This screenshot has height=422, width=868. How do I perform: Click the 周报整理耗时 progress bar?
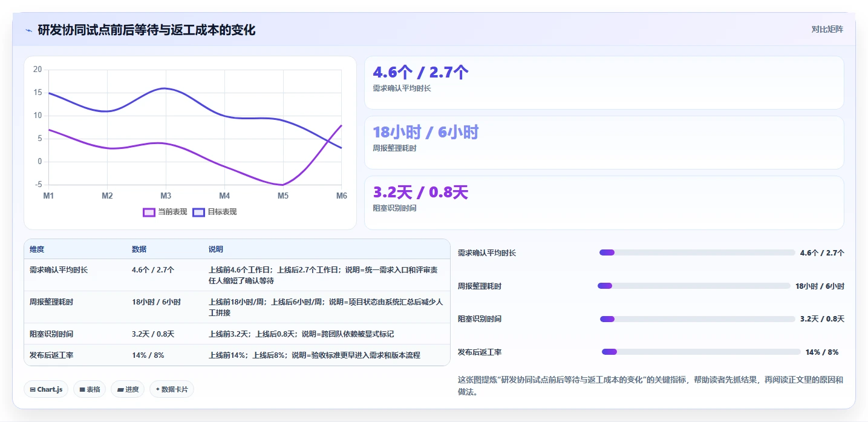pyautogui.click(x=694, y=286)
